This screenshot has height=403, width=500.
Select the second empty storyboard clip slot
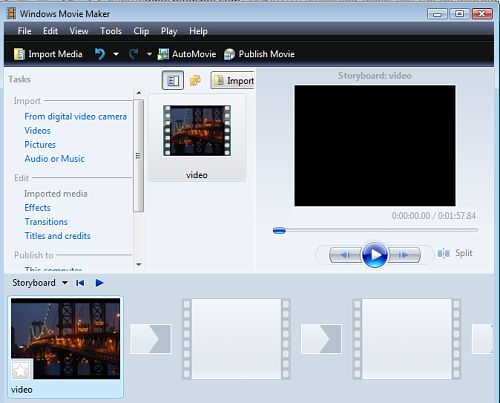pyautogui.click(x=407, y=339)
